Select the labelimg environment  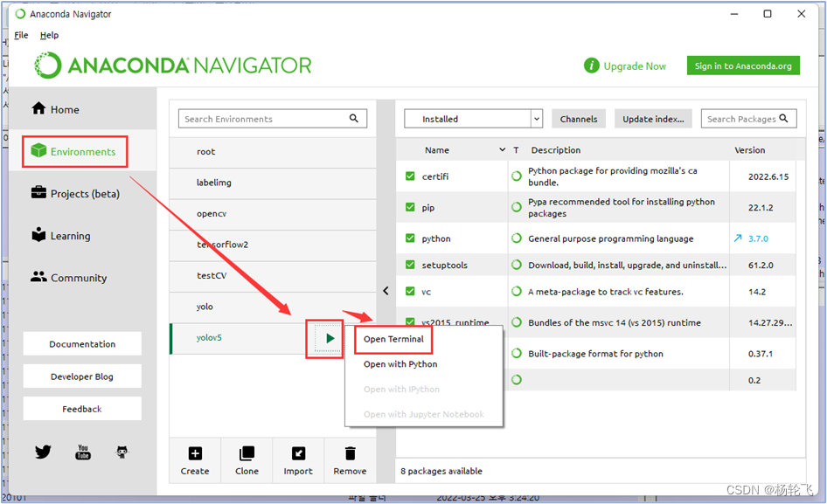tap(273, 183)
